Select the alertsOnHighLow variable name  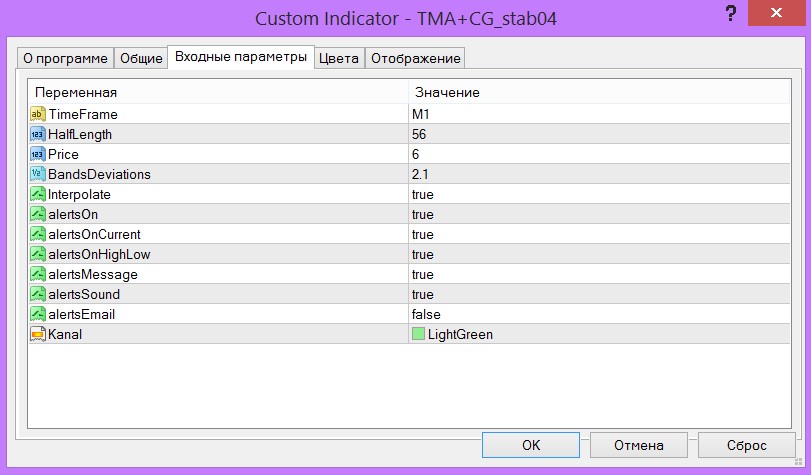[x=99, y=255]
